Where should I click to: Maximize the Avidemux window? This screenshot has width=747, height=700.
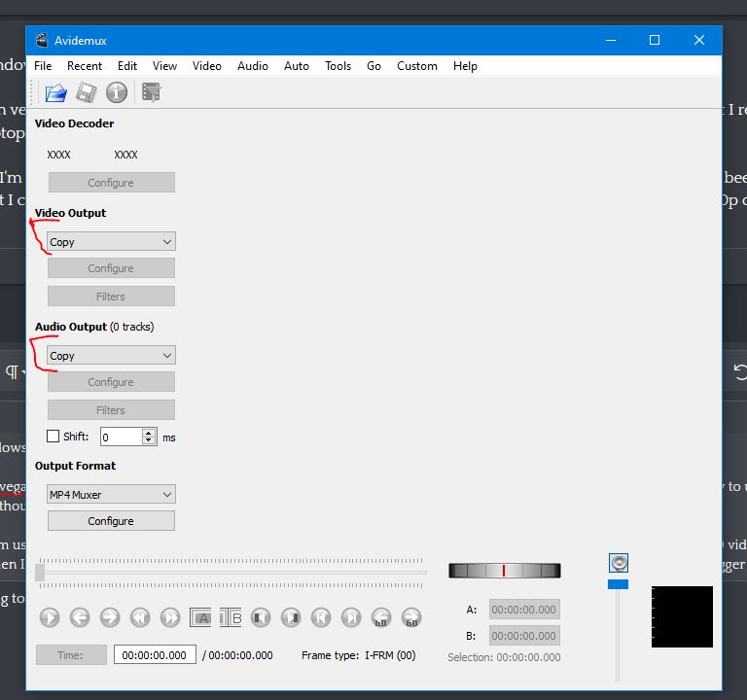(655, 40)
